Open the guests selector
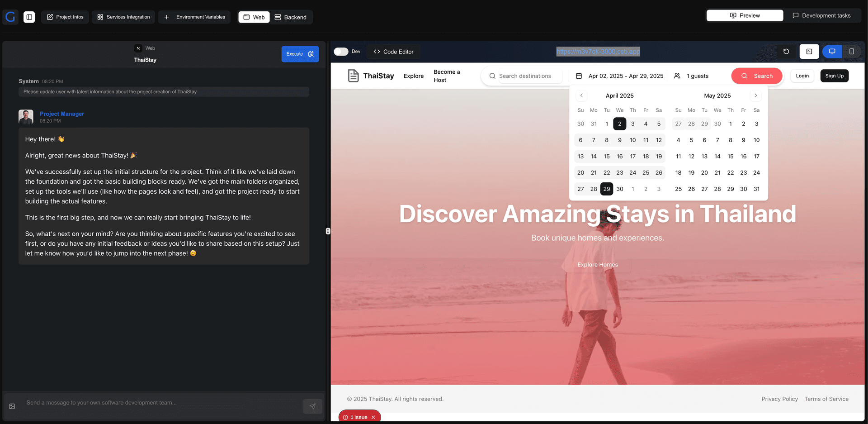The image size is (868, 424). [692, 76]
